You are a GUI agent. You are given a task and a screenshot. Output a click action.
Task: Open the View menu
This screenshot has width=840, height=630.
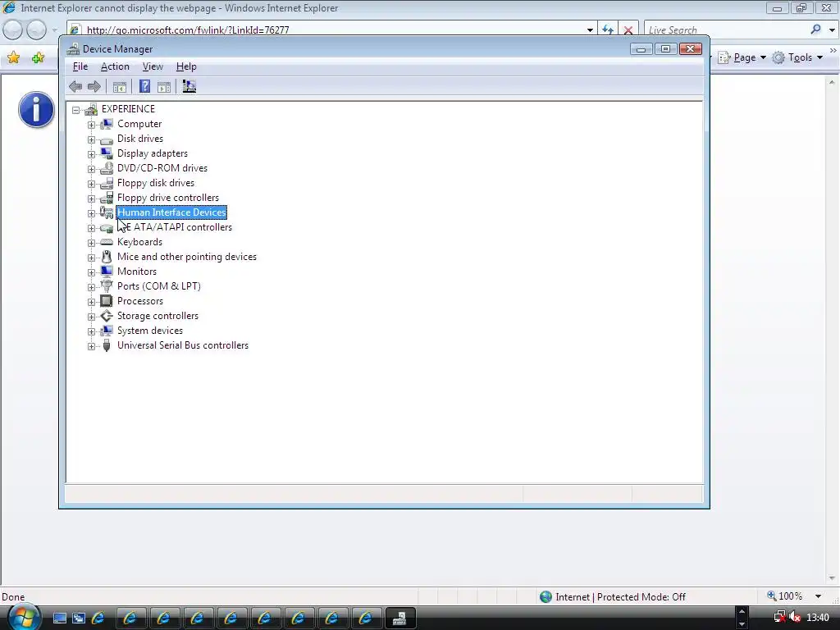pyautogui.click(x=153, y=66)
